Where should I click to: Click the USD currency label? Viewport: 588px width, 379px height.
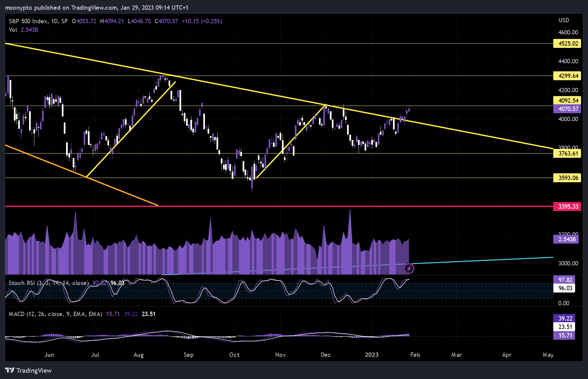[564, 20]
